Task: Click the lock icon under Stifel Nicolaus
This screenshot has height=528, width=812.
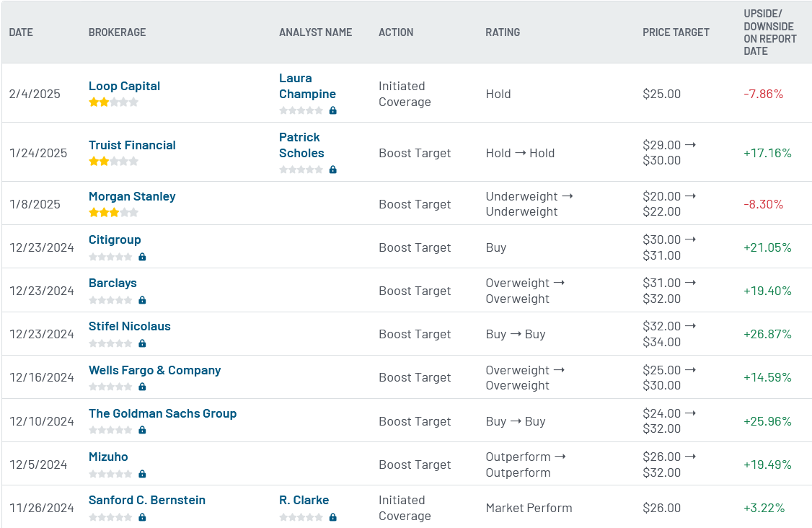Action: 142,343
